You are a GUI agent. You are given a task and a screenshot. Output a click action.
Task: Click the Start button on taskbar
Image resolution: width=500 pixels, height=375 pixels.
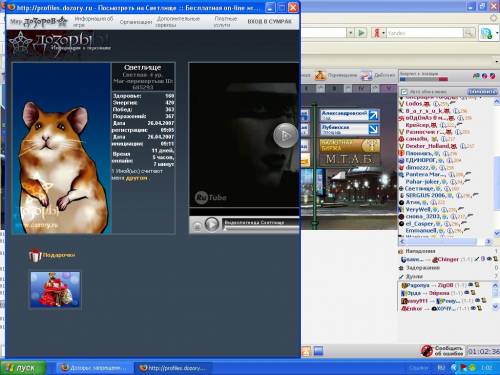pyautogui.click(x=23, y=368)
